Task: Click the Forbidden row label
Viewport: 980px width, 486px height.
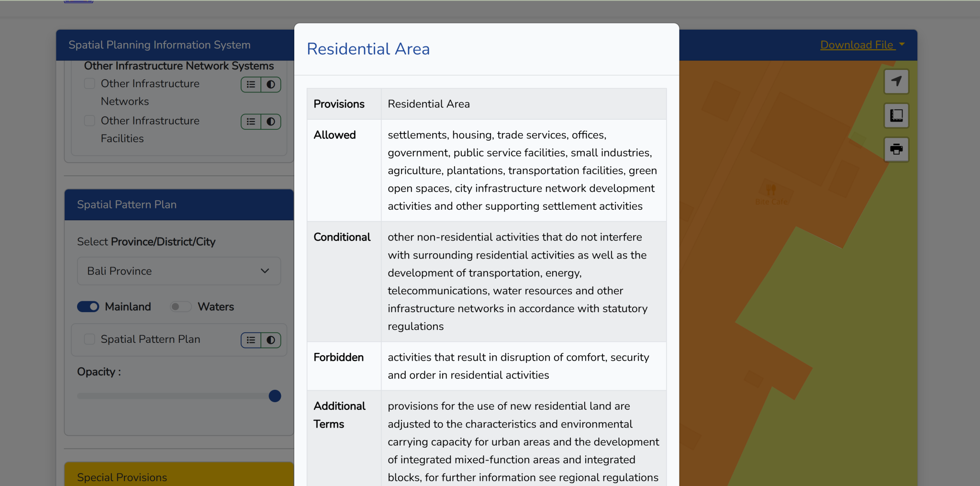Action: point(338,357)
